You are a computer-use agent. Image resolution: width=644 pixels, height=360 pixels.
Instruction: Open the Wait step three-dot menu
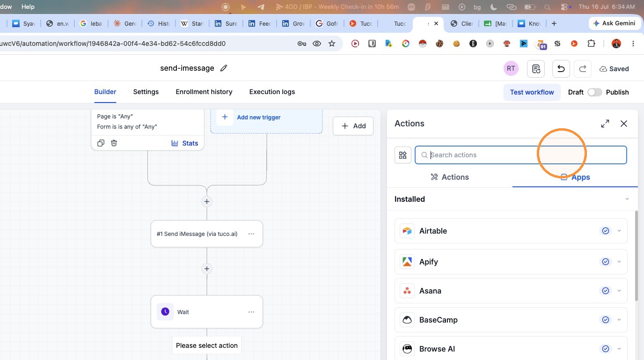(251, 312)
